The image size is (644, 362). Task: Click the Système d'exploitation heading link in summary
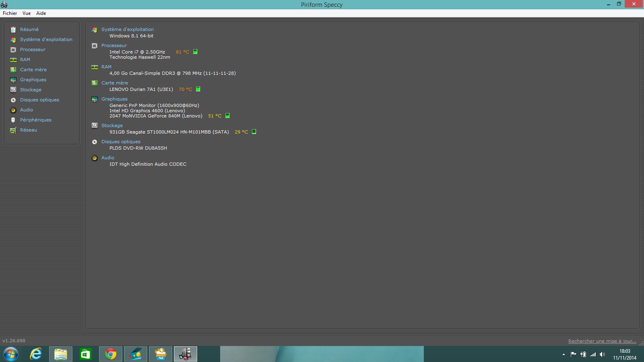127,29
